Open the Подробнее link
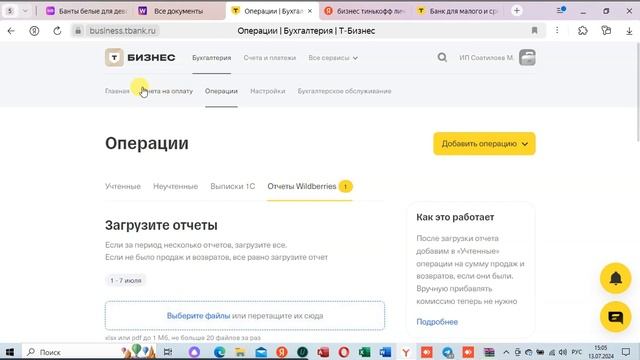The width and height of the screenshot is (640, 360). click(x=437, y=322)
